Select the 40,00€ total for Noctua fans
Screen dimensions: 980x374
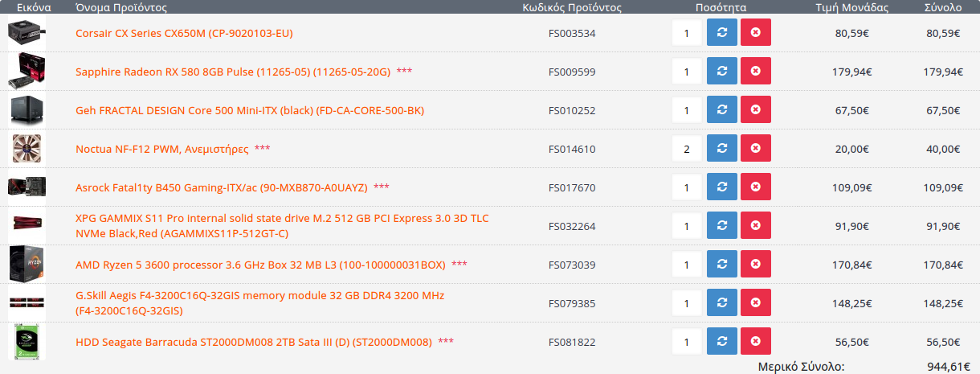click(944, 149)
